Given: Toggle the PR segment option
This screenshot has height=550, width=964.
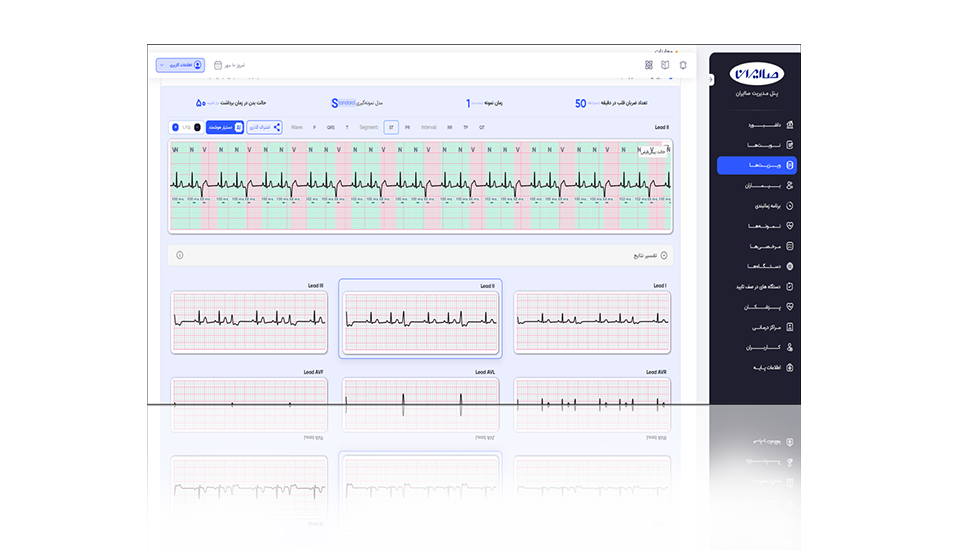Looking at the screenshot, I should (408, 128).
